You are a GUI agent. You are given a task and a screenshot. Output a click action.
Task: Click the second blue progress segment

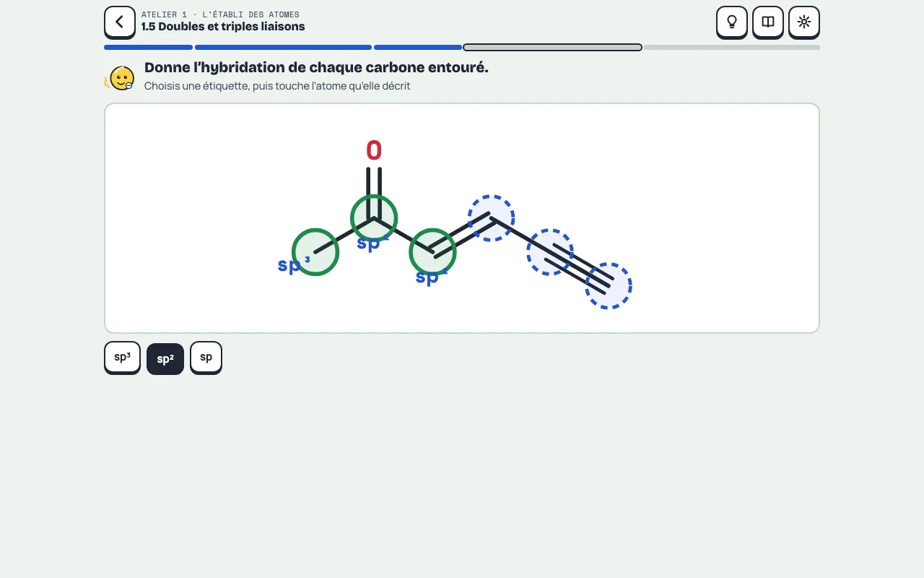coord(283,48)
